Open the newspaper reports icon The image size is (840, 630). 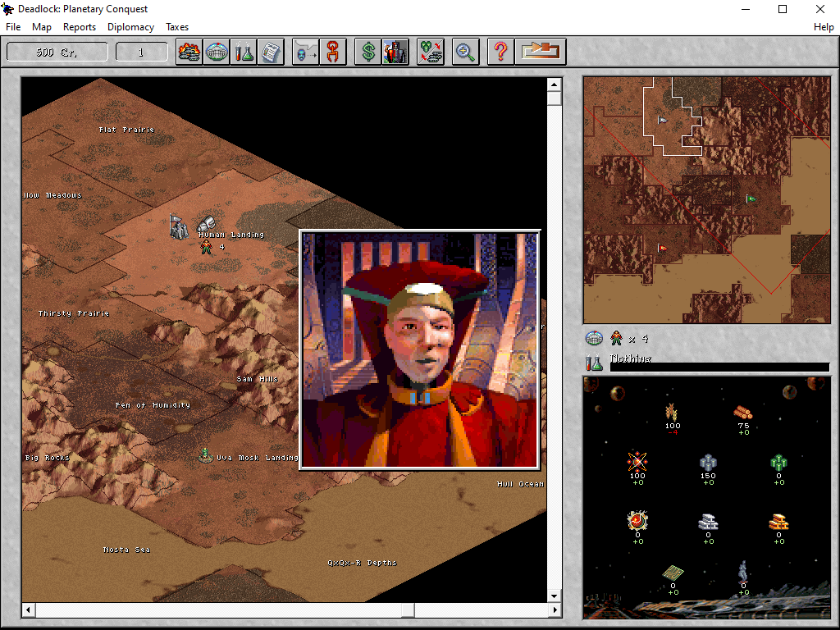(271, 52)
